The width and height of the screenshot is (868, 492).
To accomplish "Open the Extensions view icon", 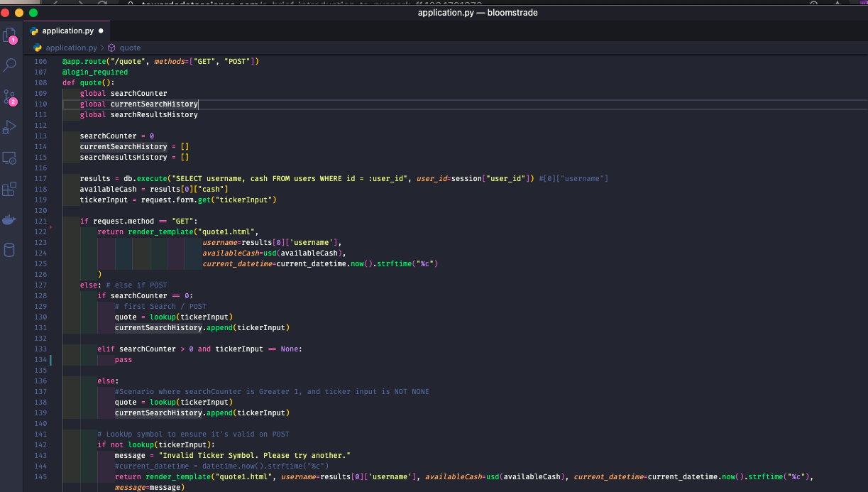I will 10,189.
